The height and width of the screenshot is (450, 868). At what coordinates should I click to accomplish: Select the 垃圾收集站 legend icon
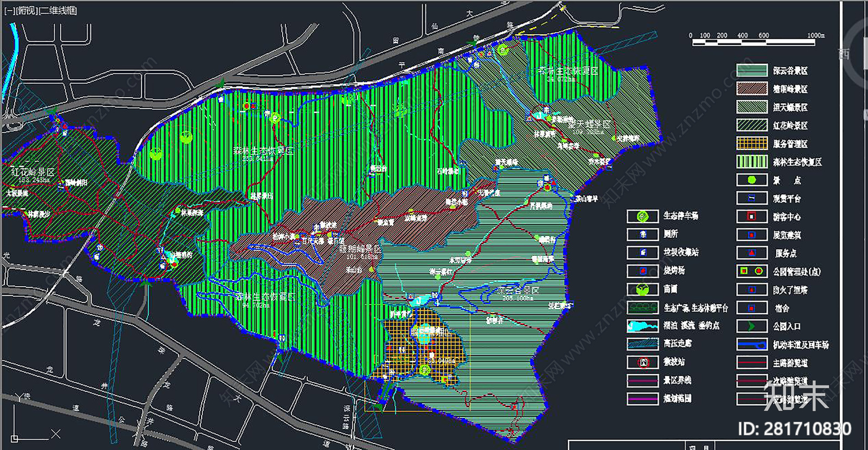coord(642,252)
